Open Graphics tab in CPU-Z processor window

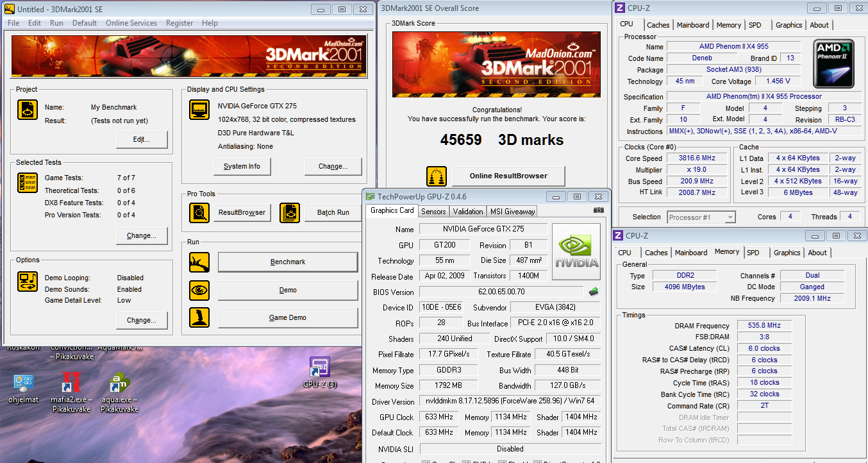tap(789, 25)
